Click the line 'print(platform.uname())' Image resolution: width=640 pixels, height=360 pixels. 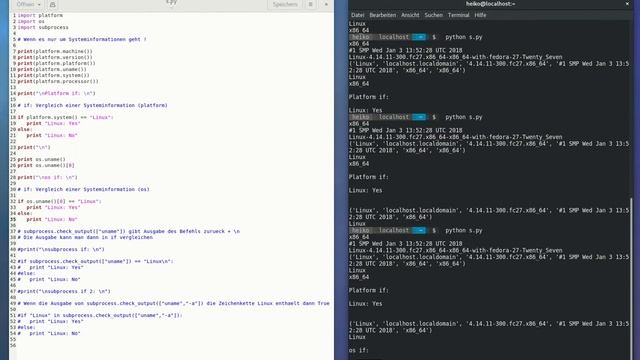[52, 69]
